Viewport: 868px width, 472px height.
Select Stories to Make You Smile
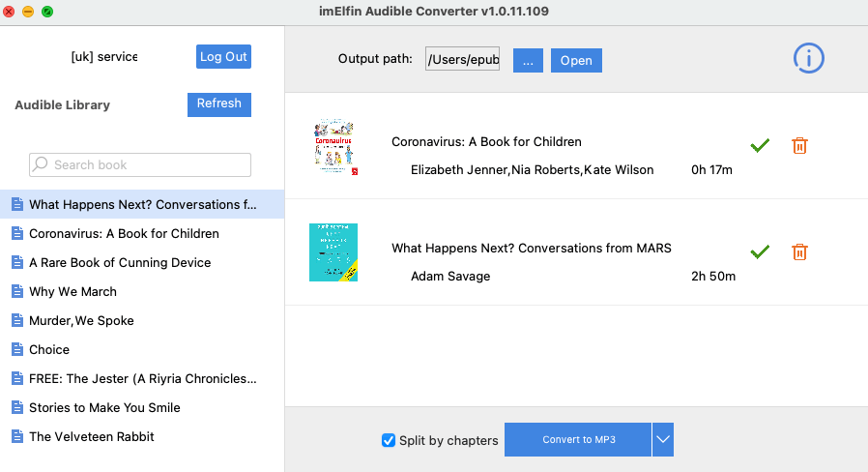coord(142,407)
